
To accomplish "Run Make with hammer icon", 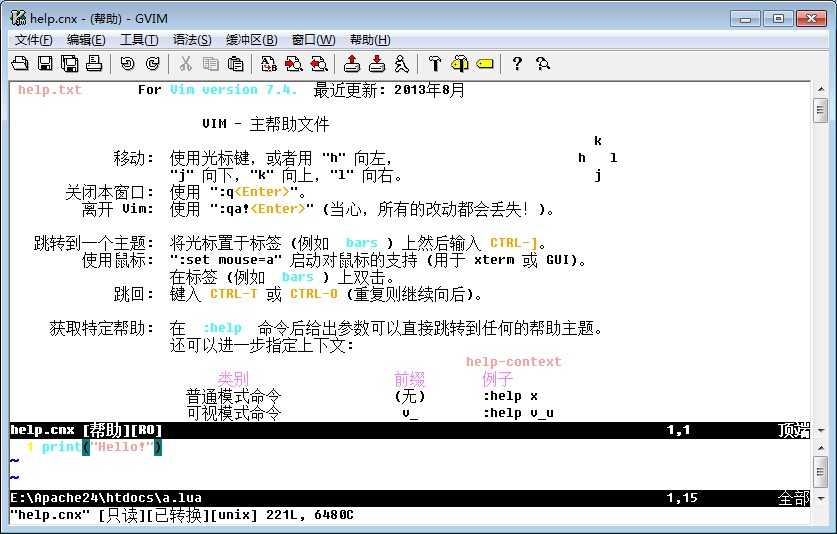I will [435, 64].
